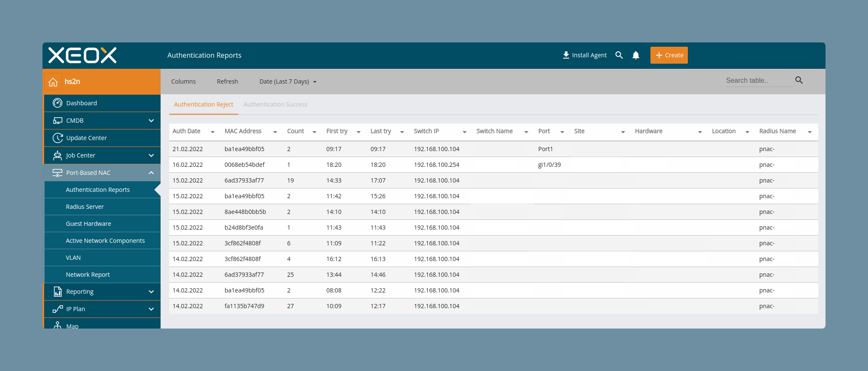Open the Auth Date column filter arrow
The height and width of the screenshot is (371, 868).
tap(212, 132)
